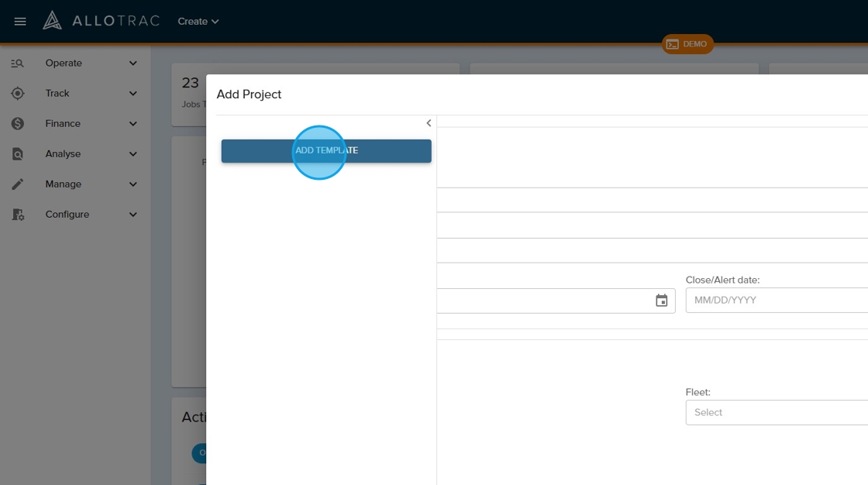868x485 pixels.
Task: Click the Finance dollar icon
Action: click(x=18, y=124)
